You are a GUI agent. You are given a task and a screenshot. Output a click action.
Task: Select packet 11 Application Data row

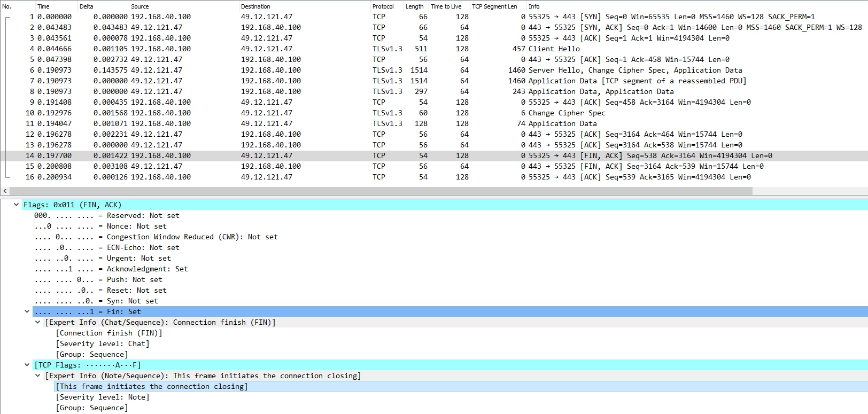(x=434, y=123)
